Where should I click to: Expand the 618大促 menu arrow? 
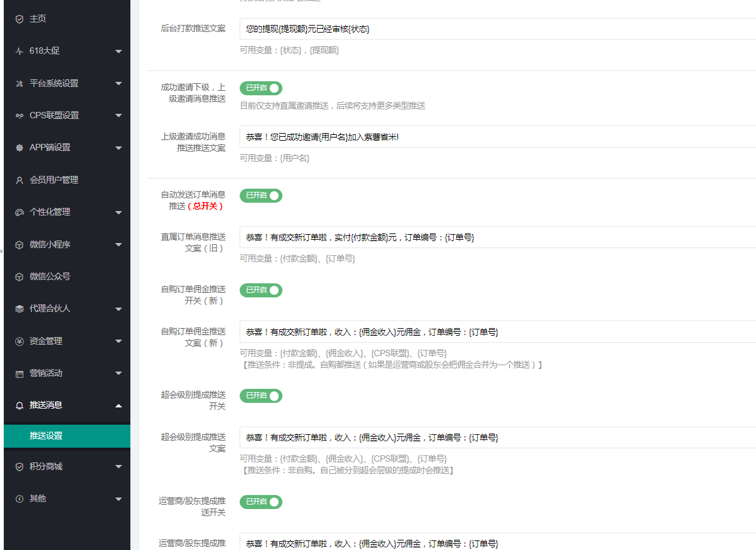point(119,51)
